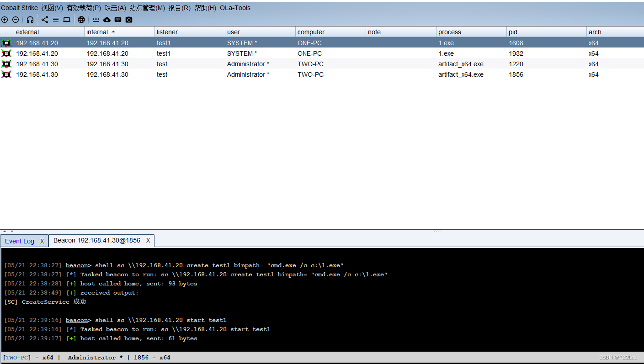644x364 pixels.
Task: Click beacon icon of pid 1856 row
Action: (6, 74)
